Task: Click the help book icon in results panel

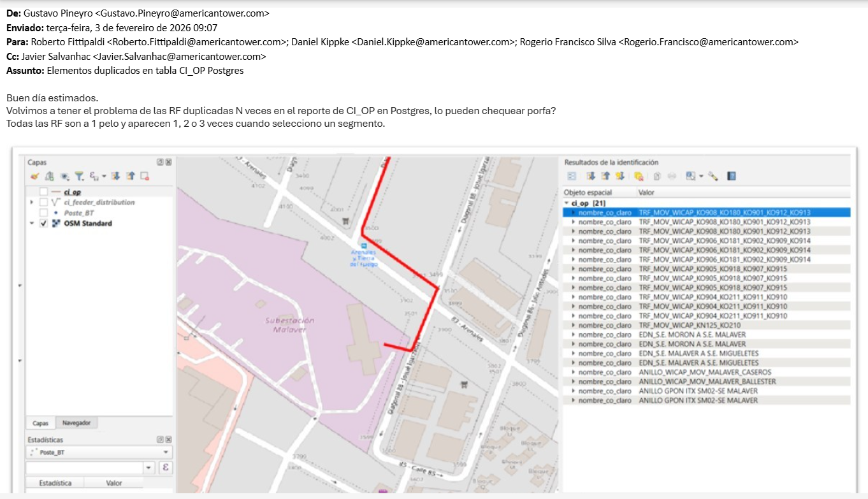Action: [x=732, y=177]
